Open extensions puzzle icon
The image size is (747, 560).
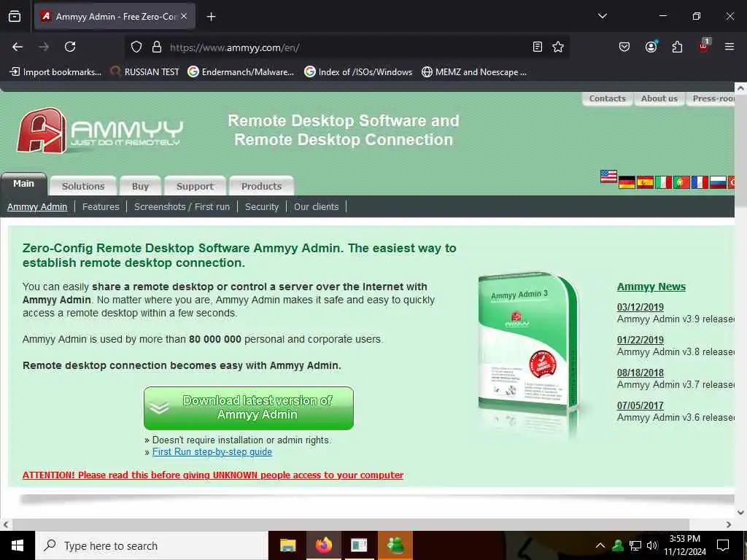pyautogui.click(x=677, y=47)
